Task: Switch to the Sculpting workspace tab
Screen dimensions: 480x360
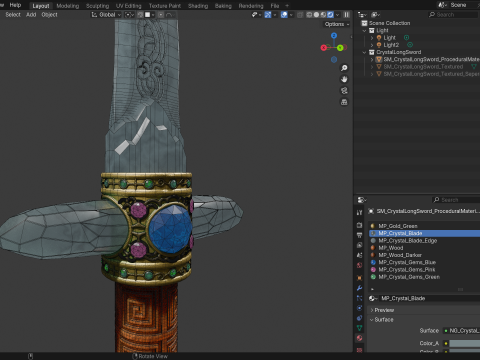Action: coord(97,6)
